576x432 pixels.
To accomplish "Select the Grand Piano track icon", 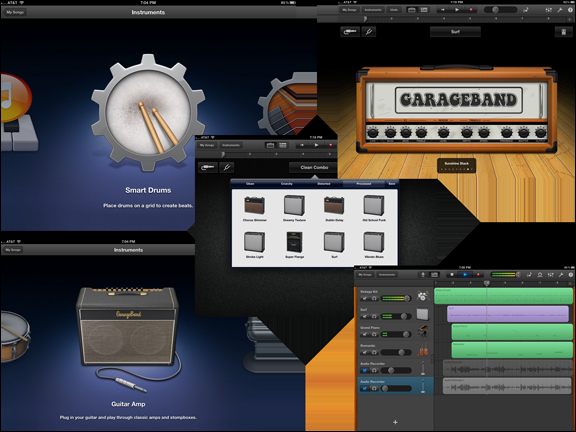I will (423, 332).
